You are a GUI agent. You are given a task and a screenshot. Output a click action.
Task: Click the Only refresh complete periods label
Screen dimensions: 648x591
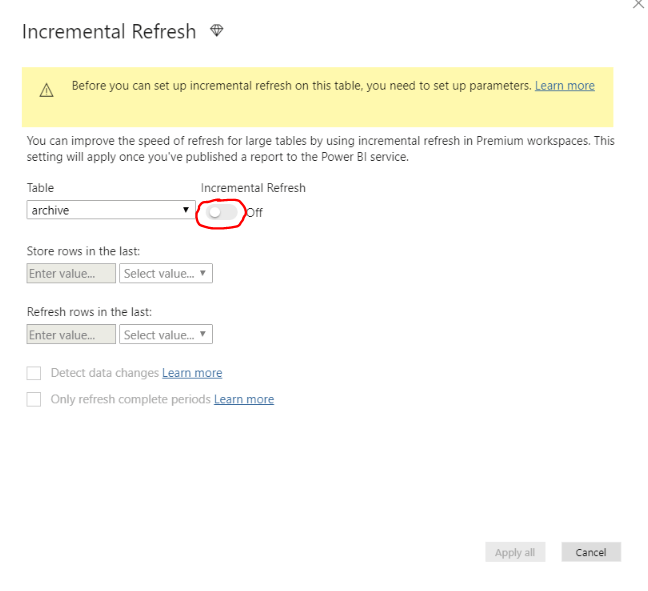click(x=131, y=399)
